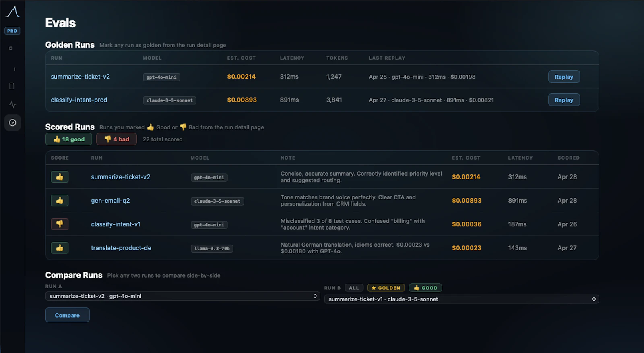Click last replay text starting Apr 27

click(x=431, y=100)
